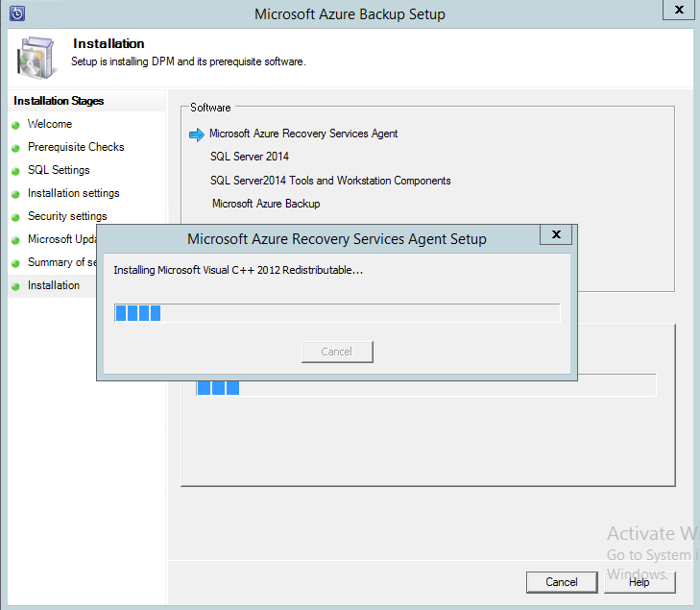
Task: Click SQL Server 2014 in software list
Action: [250, 157]
